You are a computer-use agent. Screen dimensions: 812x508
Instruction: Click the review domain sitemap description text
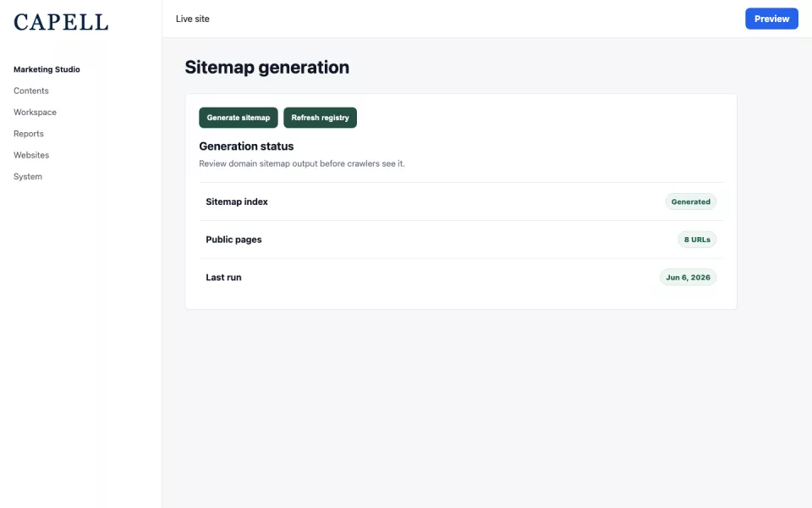[302, 163]
